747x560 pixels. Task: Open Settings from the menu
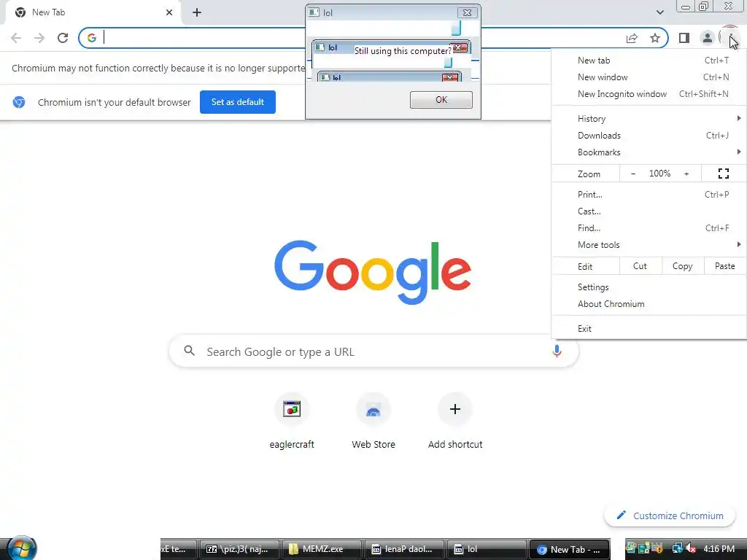pos(649,287)
